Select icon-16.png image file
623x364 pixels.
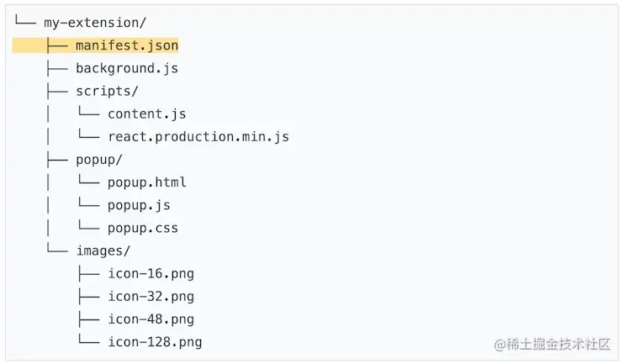[150, 273]
